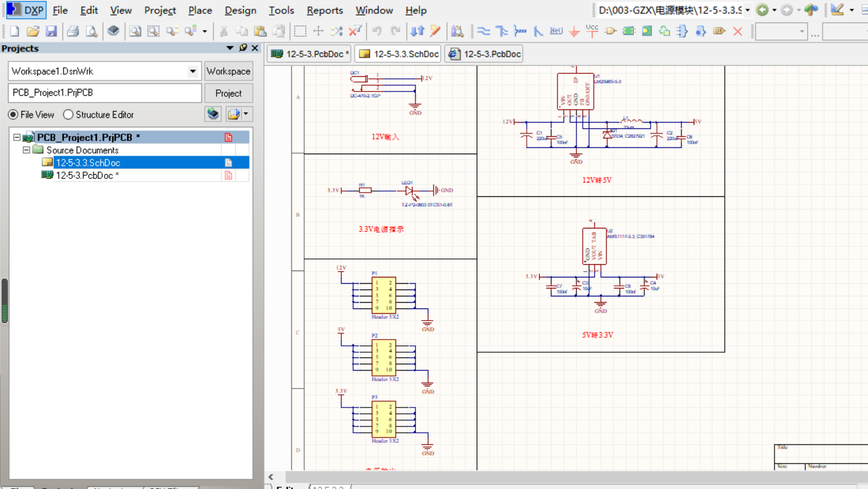Image resolution: width=868 pixels, height=489 pixels.
Task: Place a No ERC marker
Action: pos(738,31)
